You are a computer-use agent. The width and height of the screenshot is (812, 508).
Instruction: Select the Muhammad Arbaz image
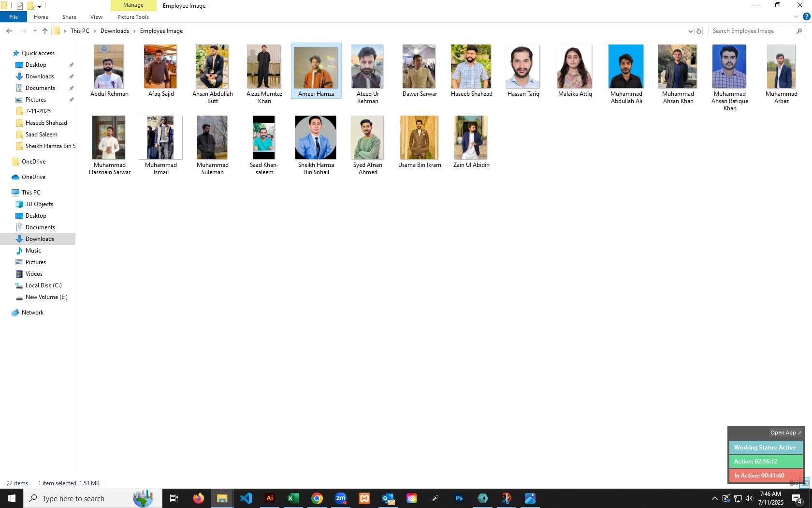pyautogui.click(x=782, y=74)
